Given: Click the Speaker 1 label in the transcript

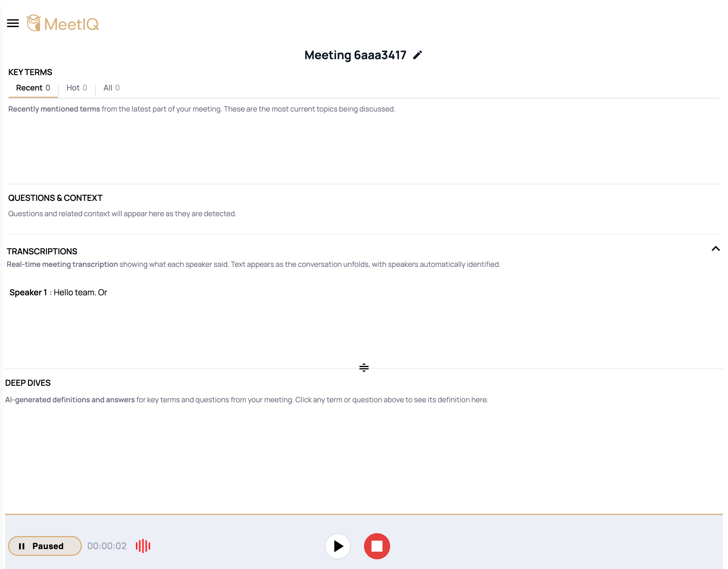Looking at the screenshot, I should click(28, 292).
